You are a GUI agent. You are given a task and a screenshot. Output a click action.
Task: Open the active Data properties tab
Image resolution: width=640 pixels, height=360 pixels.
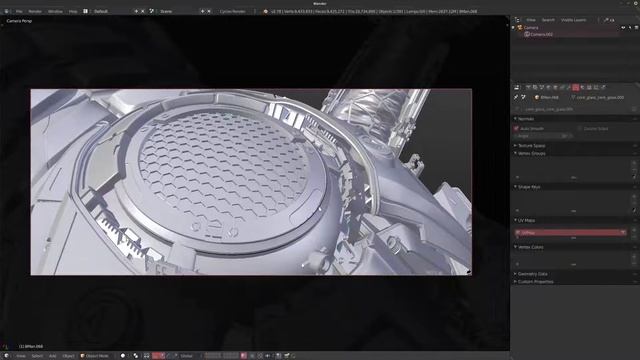(x=576, y=87)
